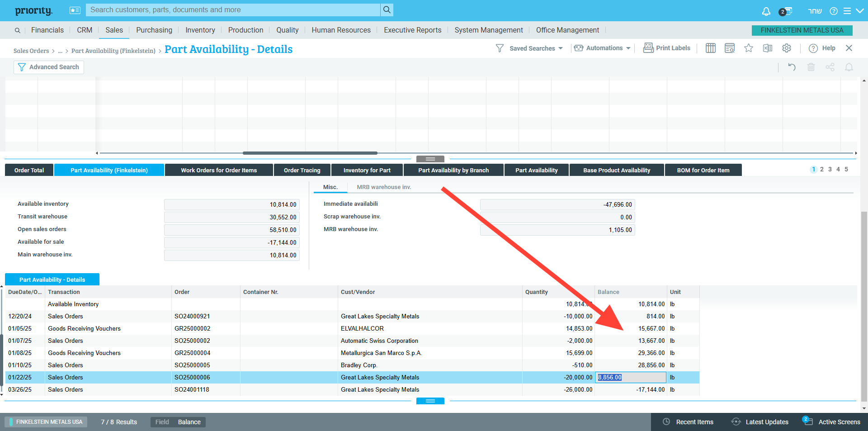Switch to Part Availability by Branch tab
Image resolution: width=868 pixels, height=431 pixels.
click(x=453, y=170)
